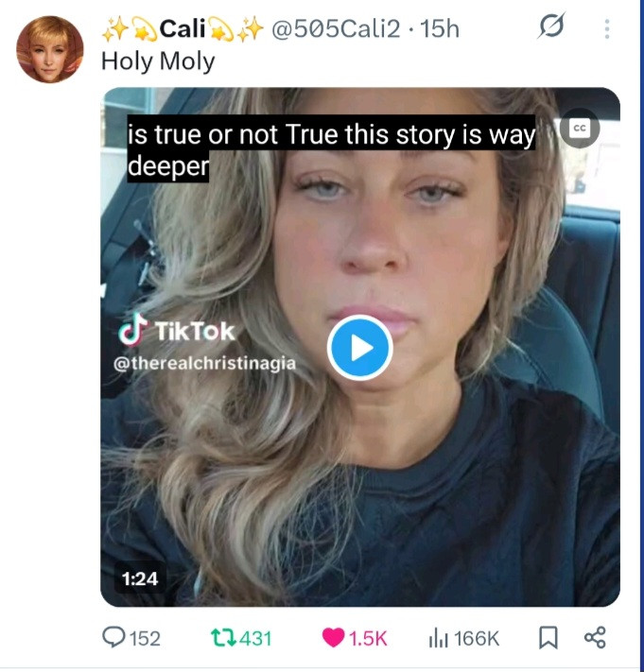This screenshot has height=672, width=644.
Task: View analytics via the bar-chart icon
Action: (x=437, y=638)
